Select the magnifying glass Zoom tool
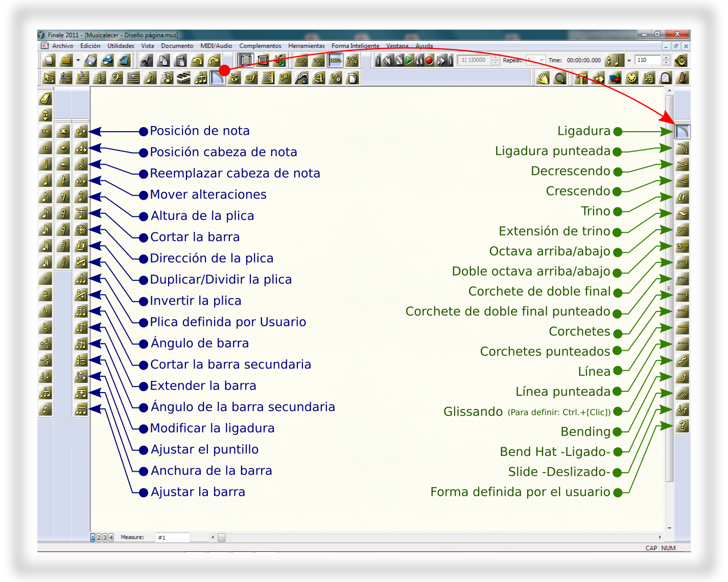The image size is (728, 582). (x=560, y=78)
